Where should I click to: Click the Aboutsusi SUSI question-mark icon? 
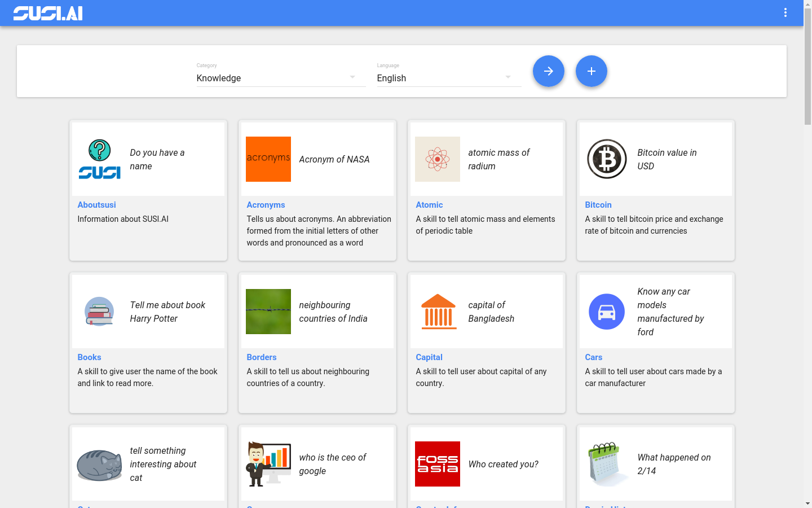[x=99, y=159]
